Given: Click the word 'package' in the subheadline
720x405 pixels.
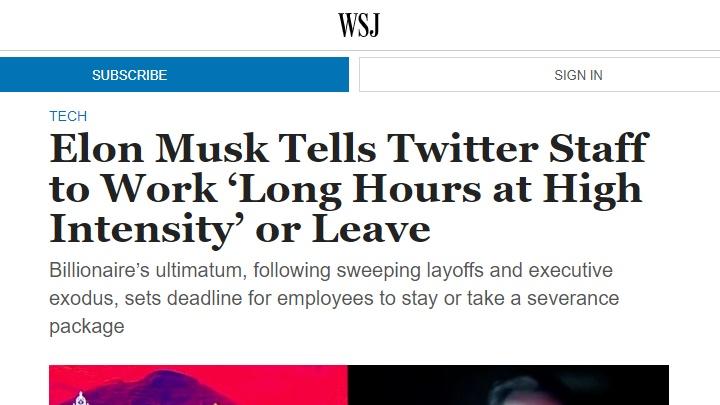Looking at the screenshot, I should click(87, 327).
